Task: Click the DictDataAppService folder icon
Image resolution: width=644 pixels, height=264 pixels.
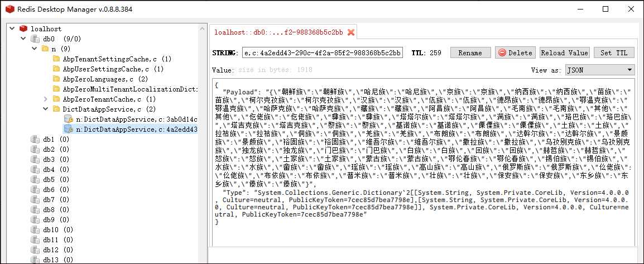Action: [56, 109]
